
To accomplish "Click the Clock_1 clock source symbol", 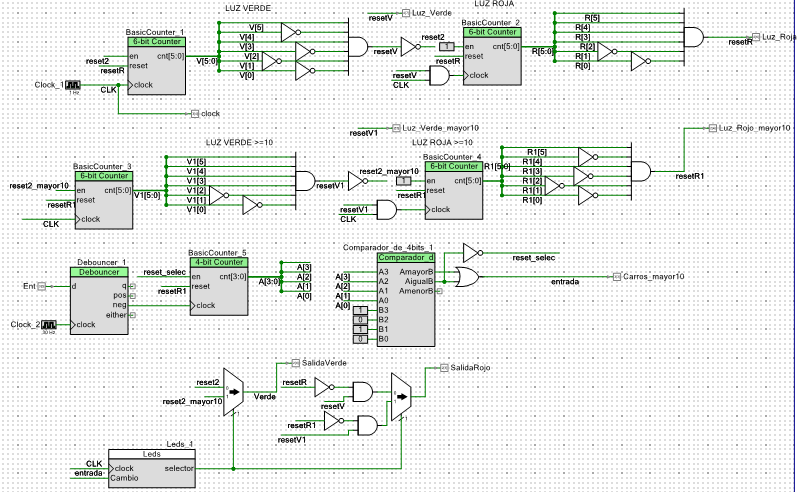I will tap(72, 86).
